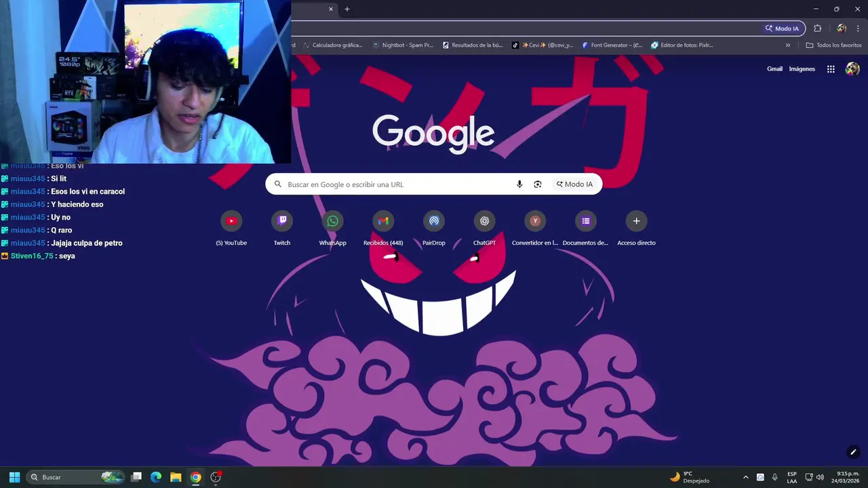This screenshot has height=488, width=868.
Task: Open the OBS taskbar icon
Action: tap(216, 477)
